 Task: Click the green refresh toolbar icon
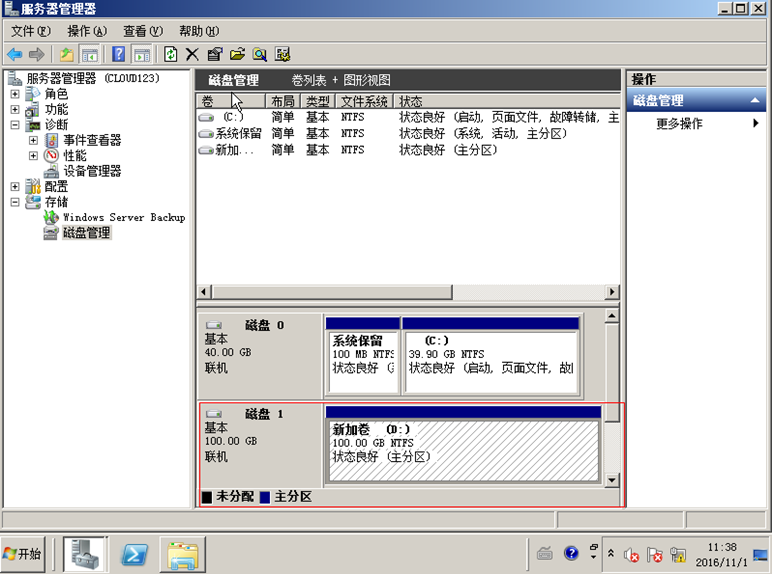(x=170, y=54)
